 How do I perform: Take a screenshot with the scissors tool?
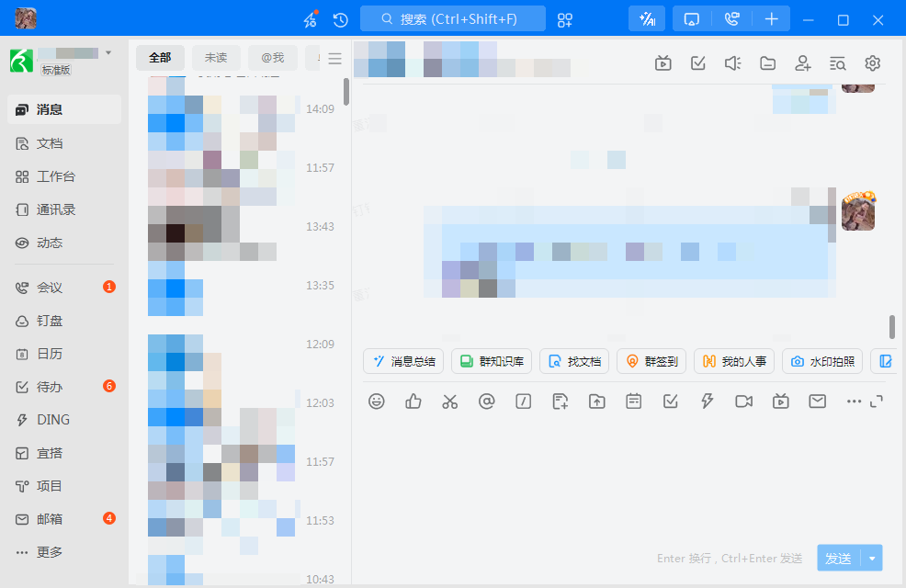coord(449,401)
